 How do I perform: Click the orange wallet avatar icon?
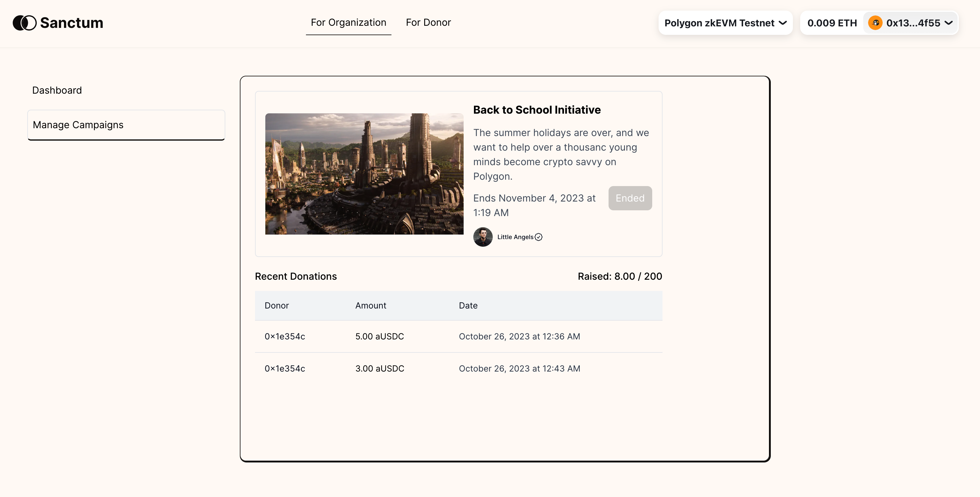click(875, 23)
